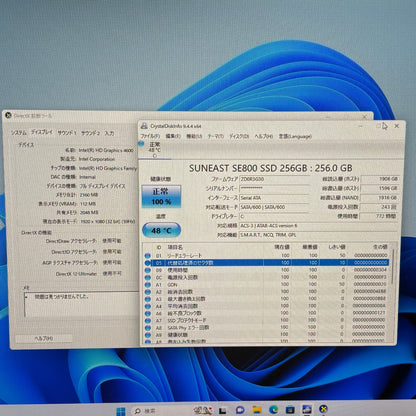The image size is (416, 416).
Task: Click the drive letter field in CrystalDiskInfo
Action: click(x=274, y=216)
